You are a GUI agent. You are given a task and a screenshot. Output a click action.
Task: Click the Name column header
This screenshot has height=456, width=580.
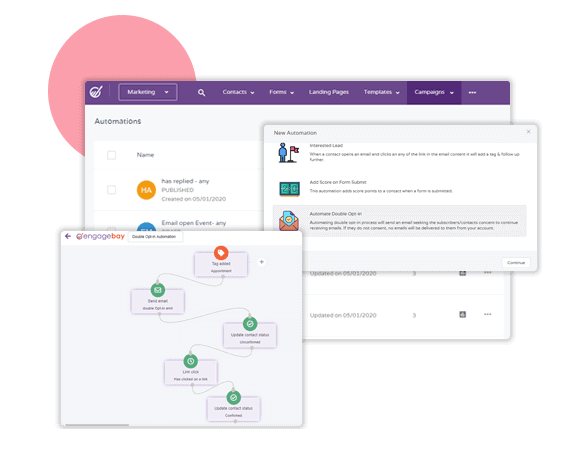click(x=145, y=155)
